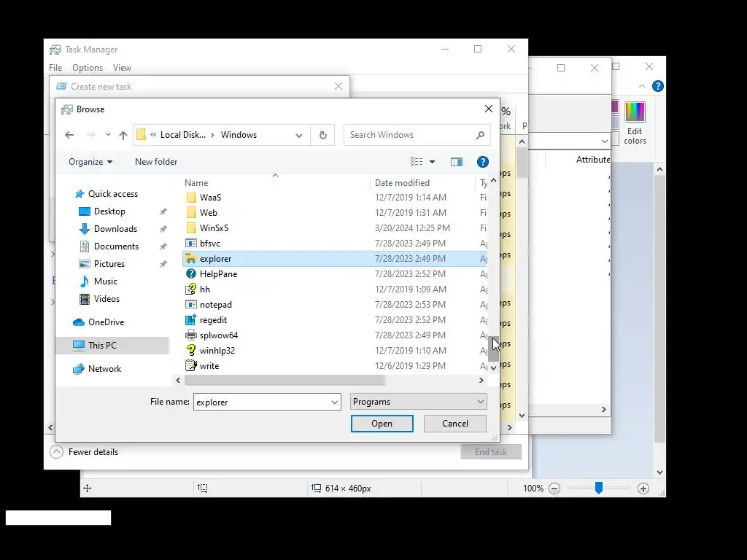This screenshot has height=560, width=747.
Task: Click Cancel in Browse dialog
Action: [x=455, y=424]
